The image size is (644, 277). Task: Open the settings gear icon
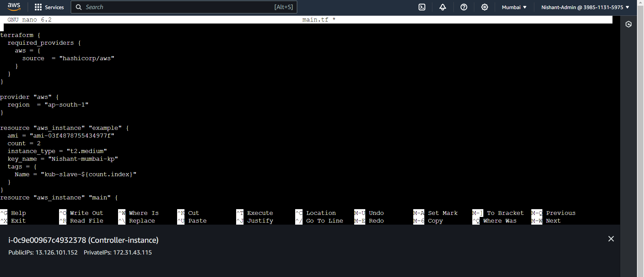484,7
